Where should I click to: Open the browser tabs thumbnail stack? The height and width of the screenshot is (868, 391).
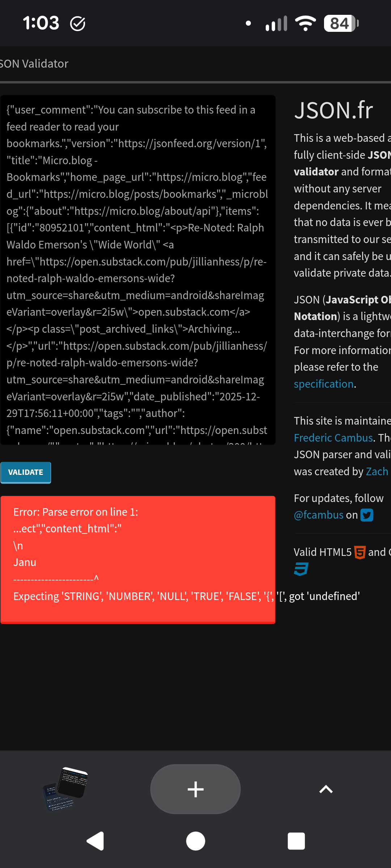tap(66, 789)
